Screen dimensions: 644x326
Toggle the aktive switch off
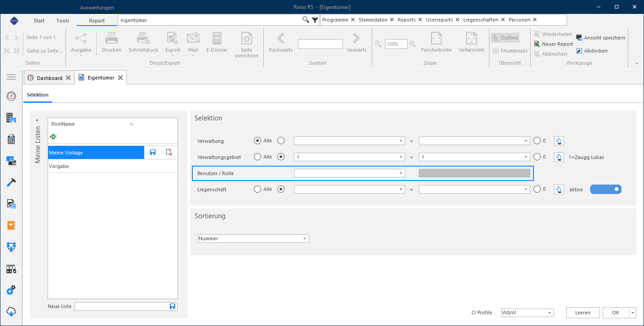pos(606,189)
